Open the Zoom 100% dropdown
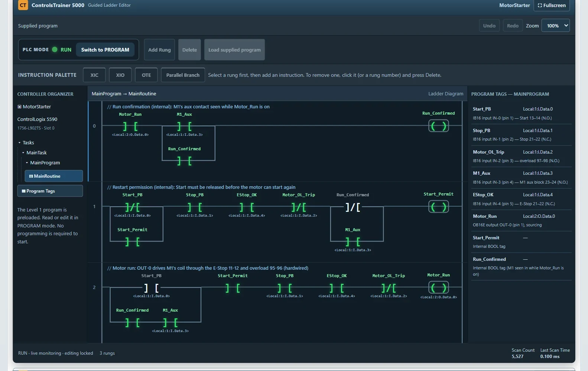 (555, 26)
